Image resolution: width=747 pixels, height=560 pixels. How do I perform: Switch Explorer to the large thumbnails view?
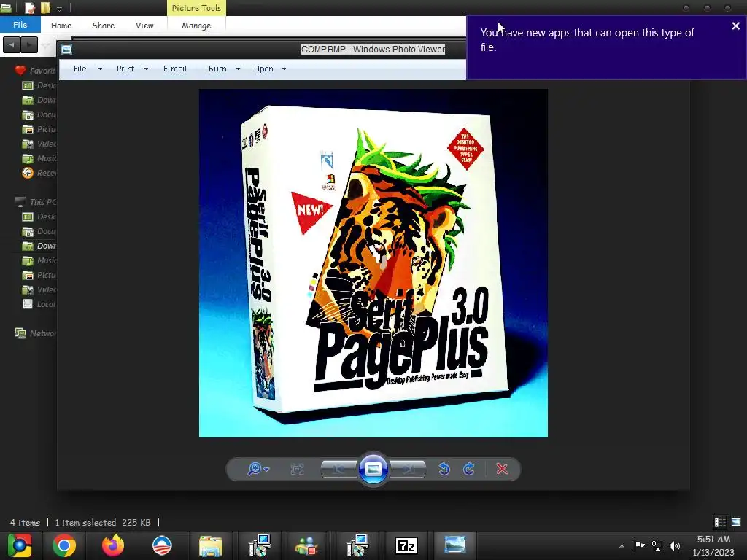736,522
